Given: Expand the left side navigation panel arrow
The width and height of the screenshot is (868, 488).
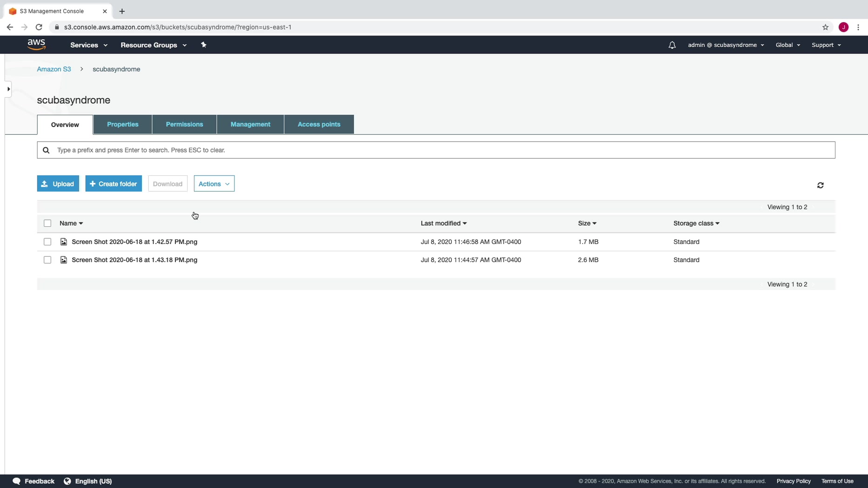Looking at the screenshot, I should click(x=8, y=89).
